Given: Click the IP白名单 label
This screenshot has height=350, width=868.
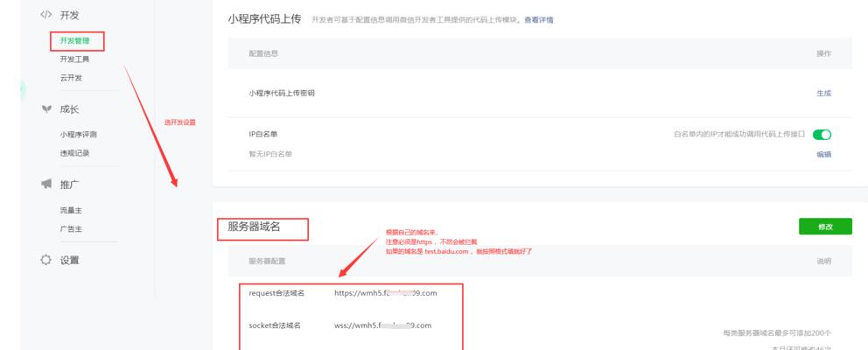Looking at the screenshot, I should pyautogui.click(x=263, y=135).
